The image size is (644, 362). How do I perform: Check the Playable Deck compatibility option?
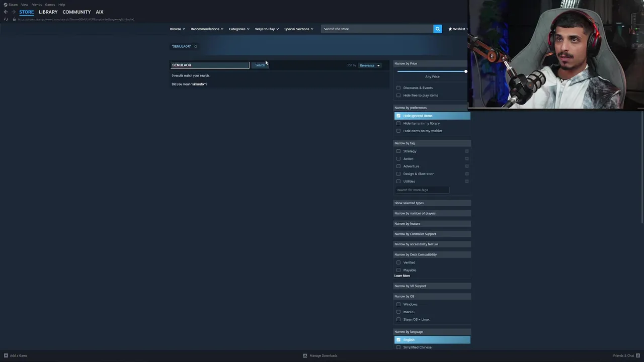click(x=398, y=270)
